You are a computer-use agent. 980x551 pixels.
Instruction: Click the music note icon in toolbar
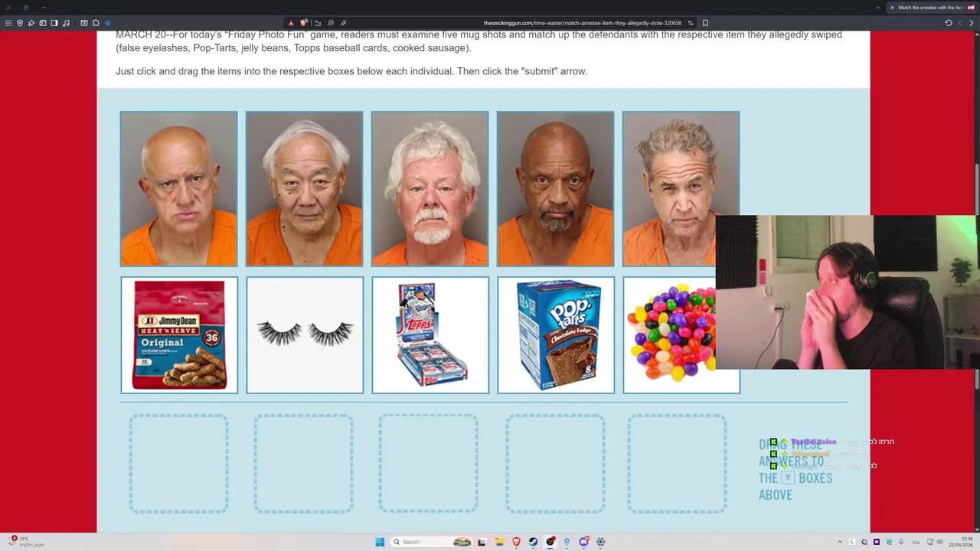tap(65, 23)
